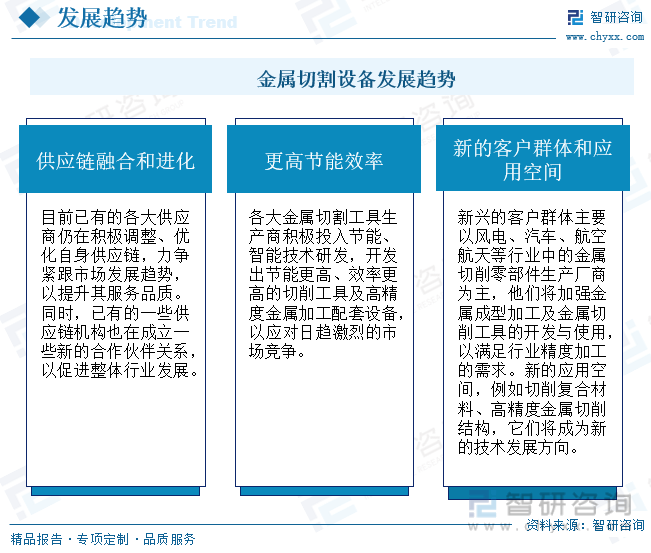Click the blue diamond icon beside 发展趋势
Image resolution: width=651 pixels, height=553 pixels.
click(29, 18)
